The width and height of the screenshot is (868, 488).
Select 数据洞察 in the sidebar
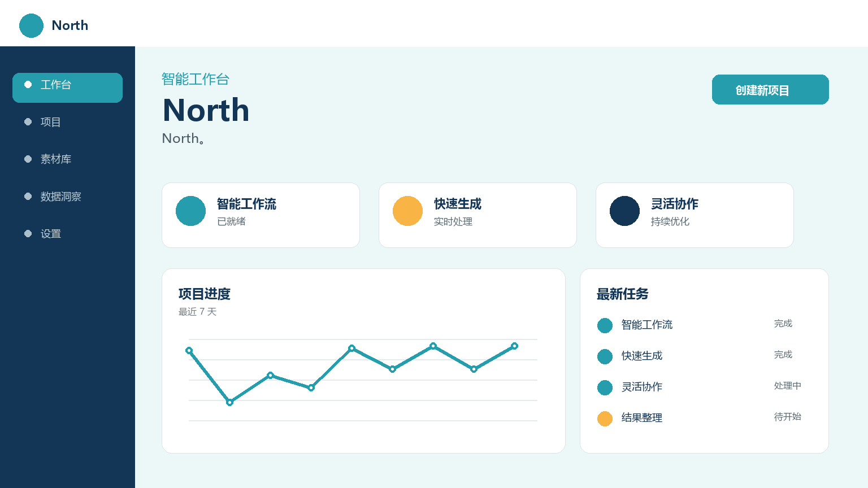click(67, 197)
